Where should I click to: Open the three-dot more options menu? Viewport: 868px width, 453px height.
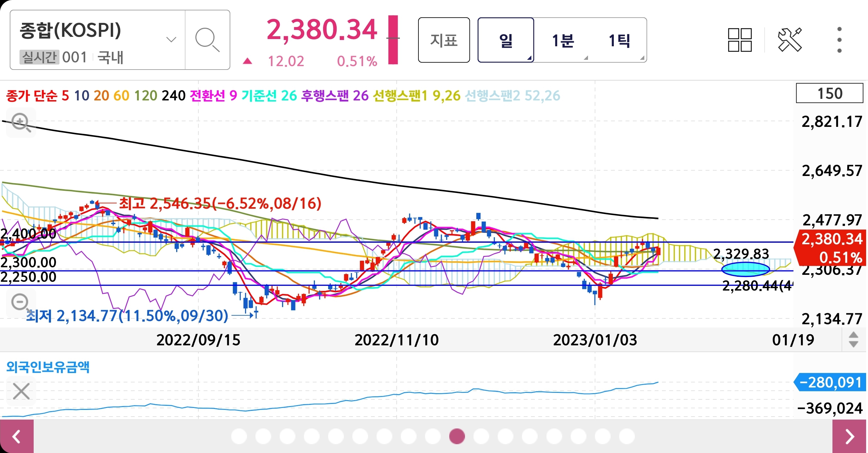(x=839, y=40)
